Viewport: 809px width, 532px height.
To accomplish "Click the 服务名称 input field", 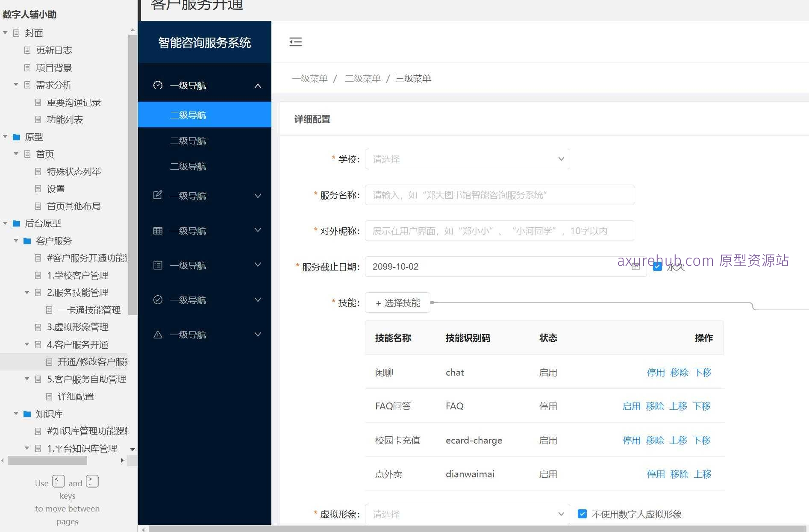I will pos(499,195).
